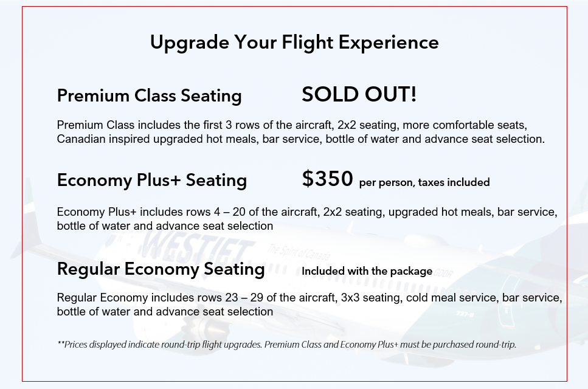Select the Premium Class Seating title
The height and width of the screenshot is (389, 588).
pyautogui.click(x=149, y=96)
